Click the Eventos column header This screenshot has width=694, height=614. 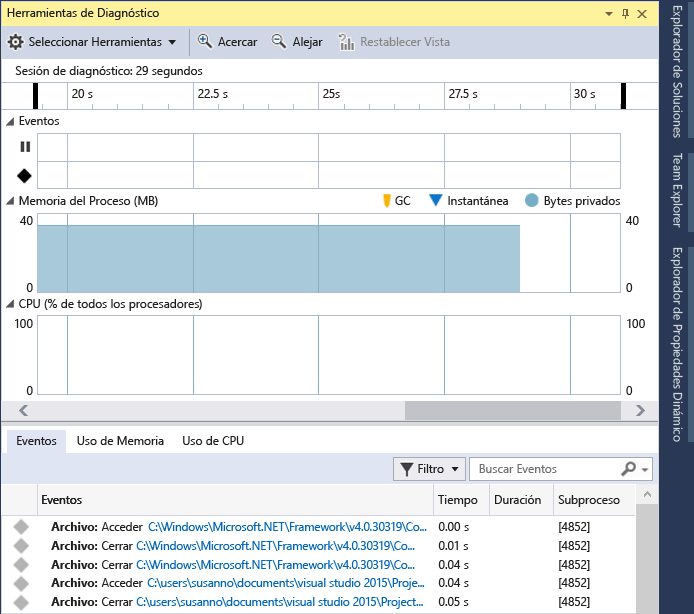pos(235,500)
